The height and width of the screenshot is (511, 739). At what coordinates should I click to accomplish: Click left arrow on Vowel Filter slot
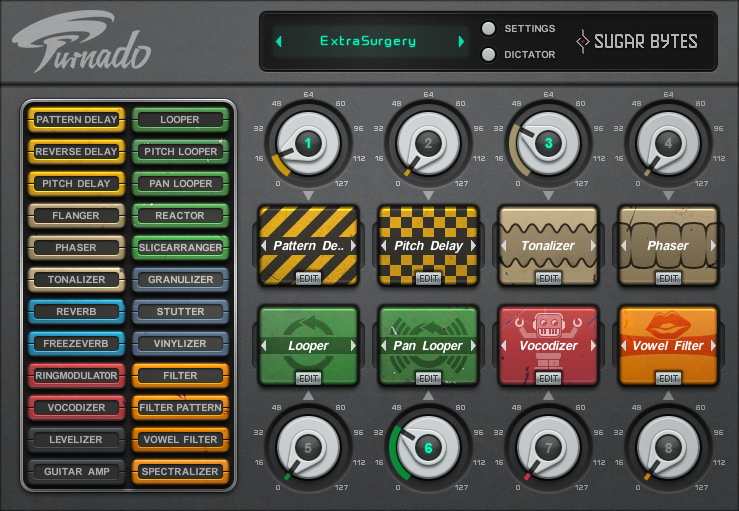(x=624, y=346)
